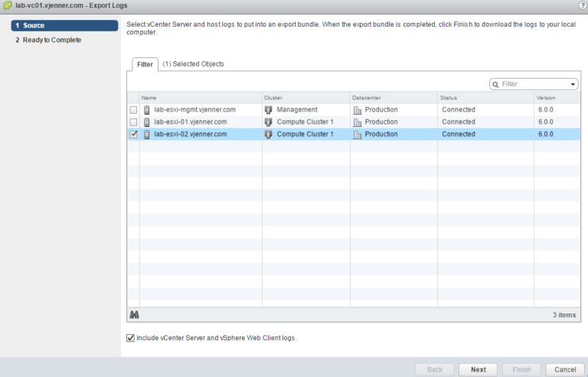Click host icon beside lab-esxi-mgmt.vjenner.com
The width and height of the screenshot is (588, 377).
tap(147, 110)
